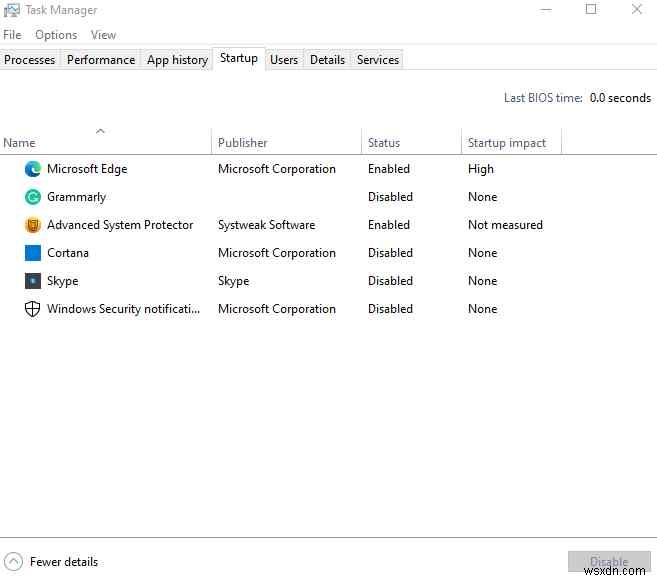Maximize the Task Manager window
This screenshot has height=581, width=657.
(x=591, y=9)
